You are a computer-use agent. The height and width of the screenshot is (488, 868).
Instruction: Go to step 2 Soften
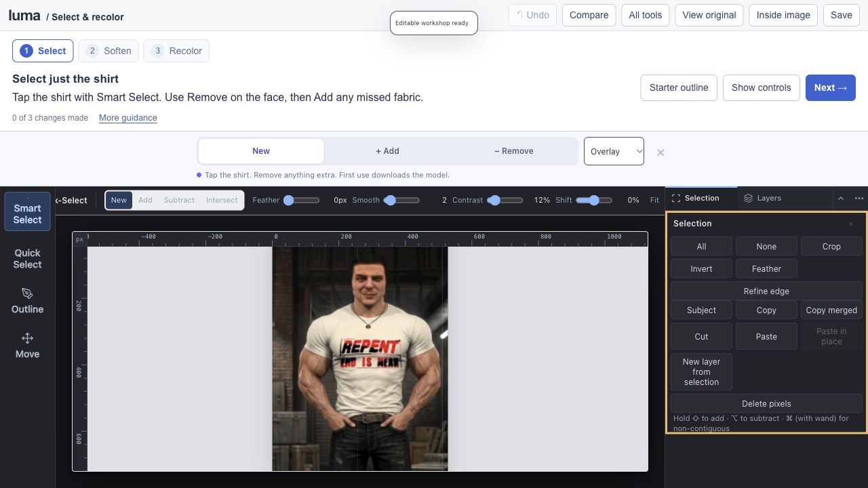coord(108,51)
